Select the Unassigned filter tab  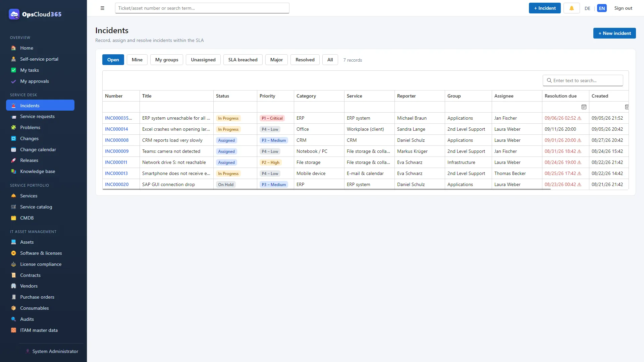[203, 60]
